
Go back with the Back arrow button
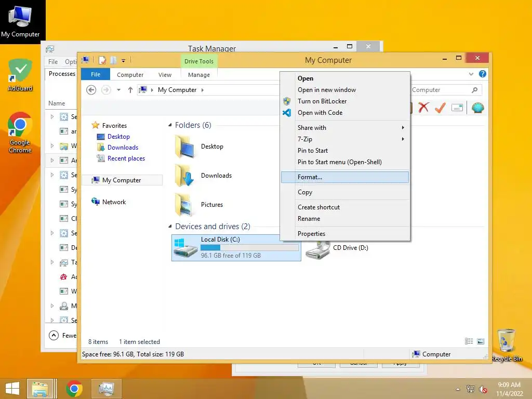[x=91, y=90]
